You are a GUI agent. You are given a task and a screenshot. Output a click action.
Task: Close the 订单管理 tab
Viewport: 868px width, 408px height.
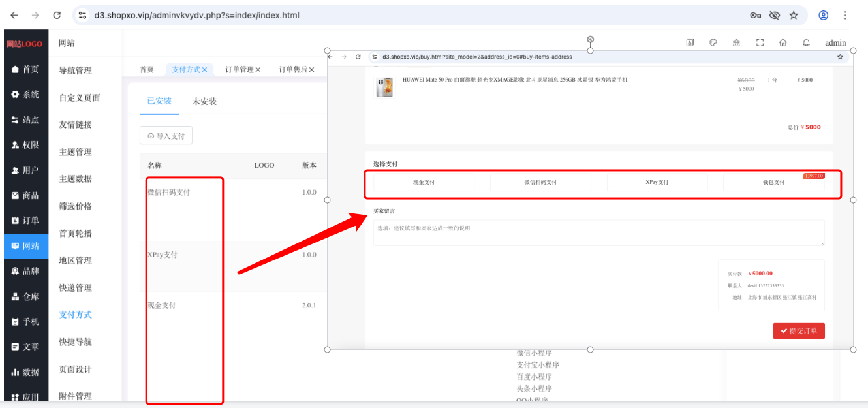[x=258, y=69]
